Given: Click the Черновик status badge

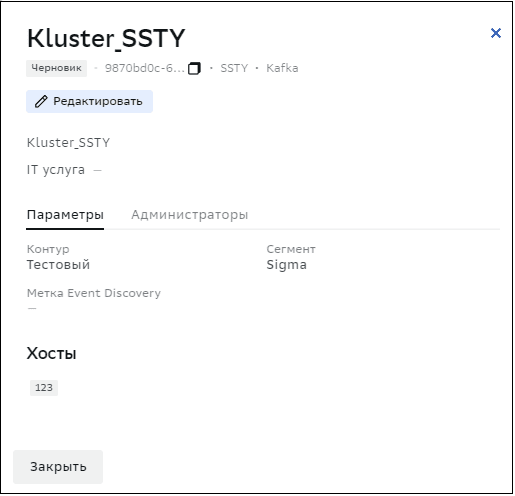Looking at the screenshot, I should (56, 68).
